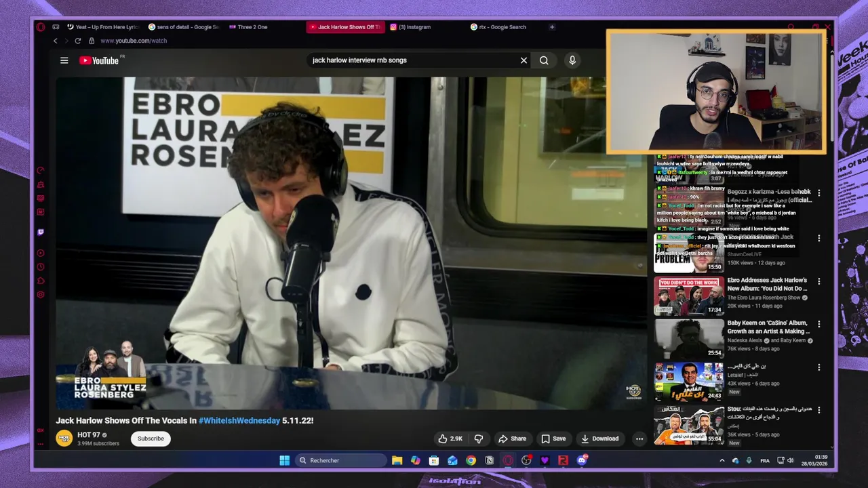
Task: Clear the YouTube search box text
Action: click(x=524, y=60)
